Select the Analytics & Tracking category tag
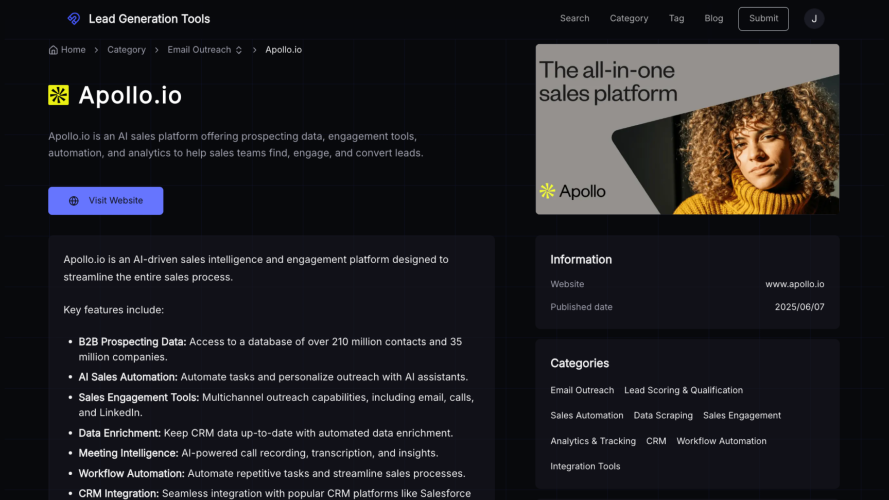Image resolution: width=889 pixels, height=500 pixels. [x=592, y=441]
